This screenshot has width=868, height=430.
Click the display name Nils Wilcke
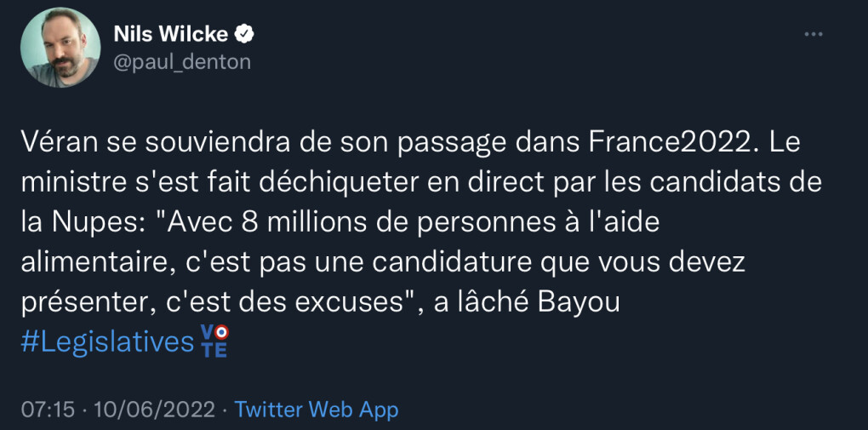(x=170, y=34)
